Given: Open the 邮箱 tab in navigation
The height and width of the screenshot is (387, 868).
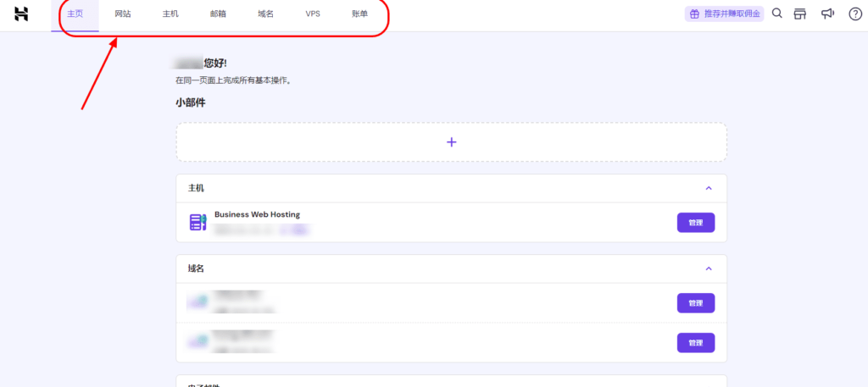Looking at the screenshot, I should coord(218,14).
